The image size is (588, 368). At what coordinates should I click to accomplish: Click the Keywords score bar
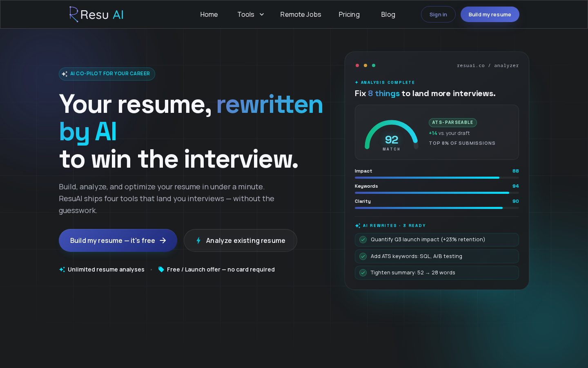(437, 193)
